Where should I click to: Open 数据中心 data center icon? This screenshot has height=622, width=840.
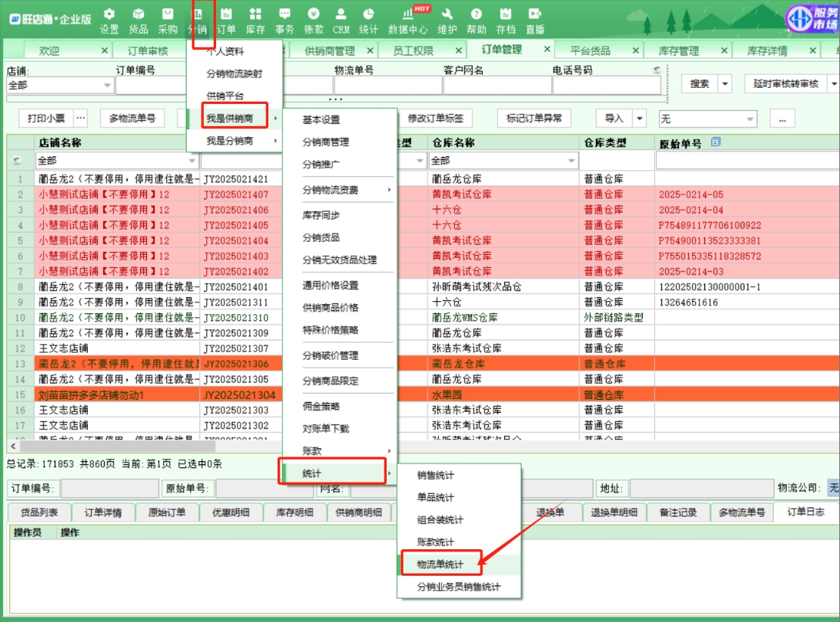(x=407, y=20)
